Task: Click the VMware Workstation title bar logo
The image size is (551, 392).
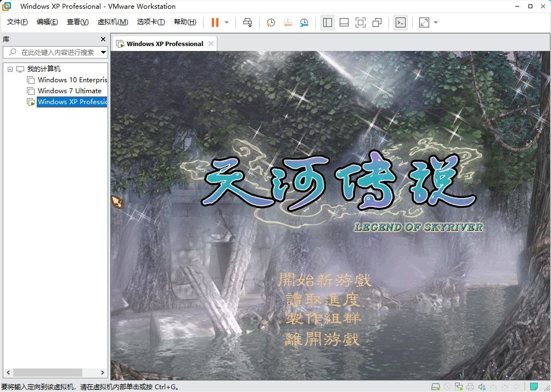Action: point(7,6)
